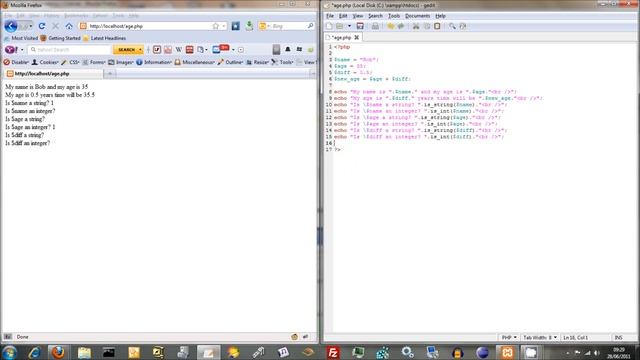Viewport: 640px width, 360px height.
Task: Open the recent files dropdown arrow in gedit
Action: tap(349, 26)
